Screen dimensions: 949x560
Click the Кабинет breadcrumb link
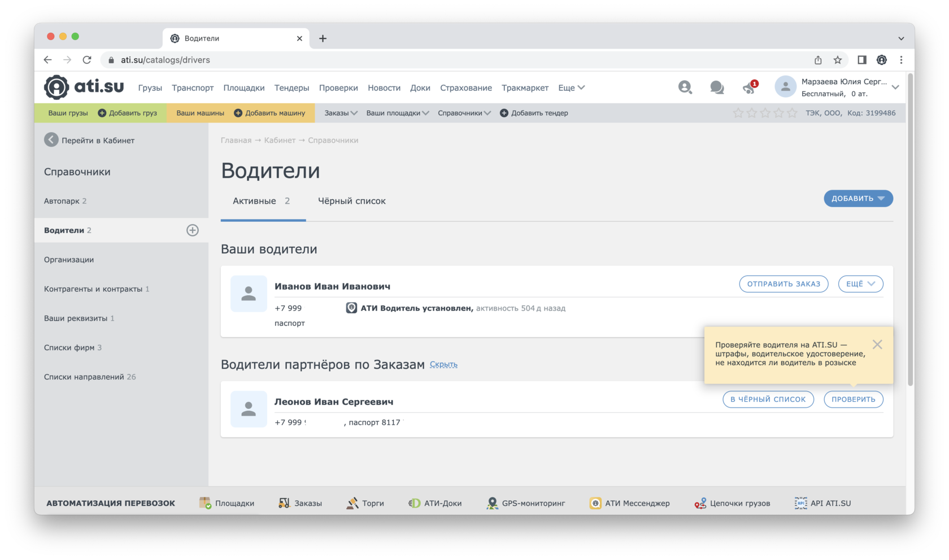pos(280,140)
